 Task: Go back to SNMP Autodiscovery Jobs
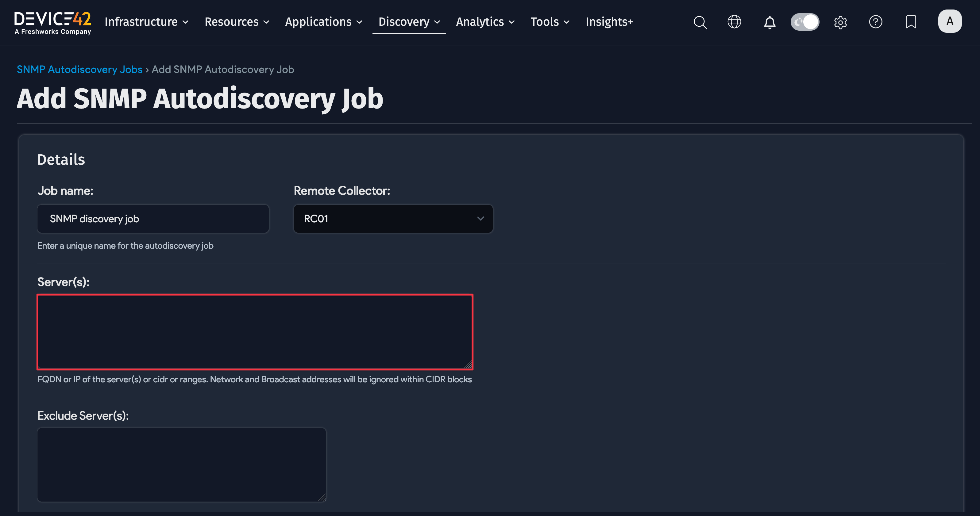coord(79,69)
